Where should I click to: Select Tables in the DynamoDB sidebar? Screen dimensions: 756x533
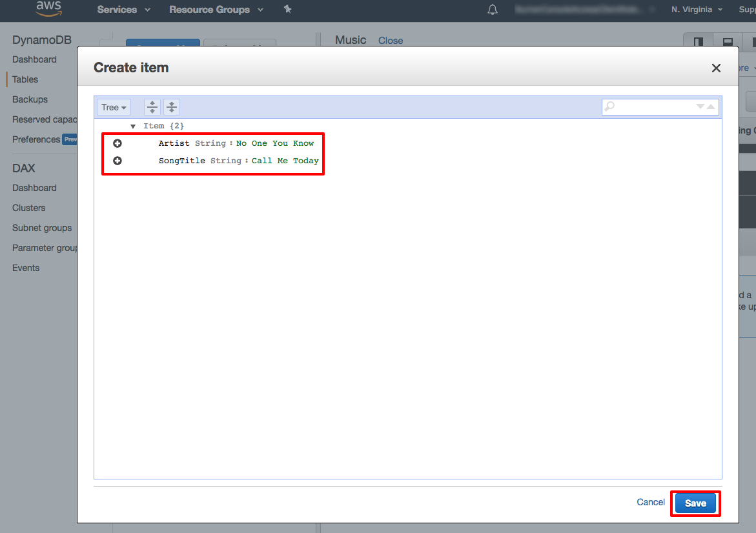25,79
